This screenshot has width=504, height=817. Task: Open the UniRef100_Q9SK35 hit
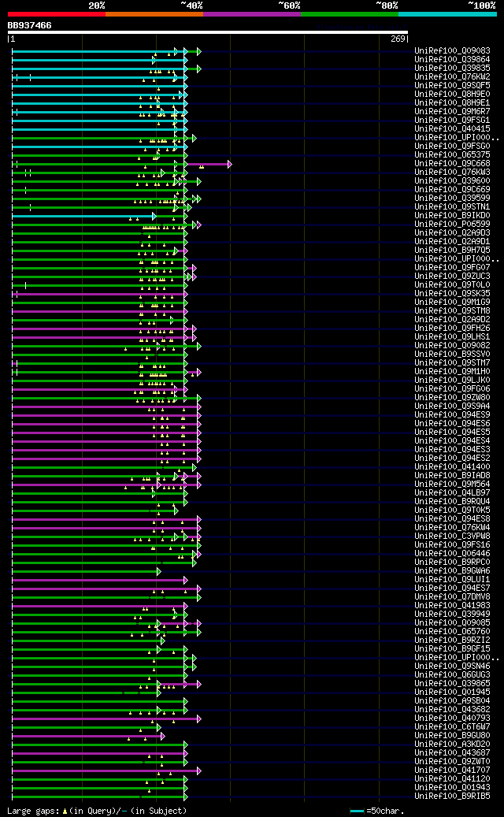[x=452, y=294]
